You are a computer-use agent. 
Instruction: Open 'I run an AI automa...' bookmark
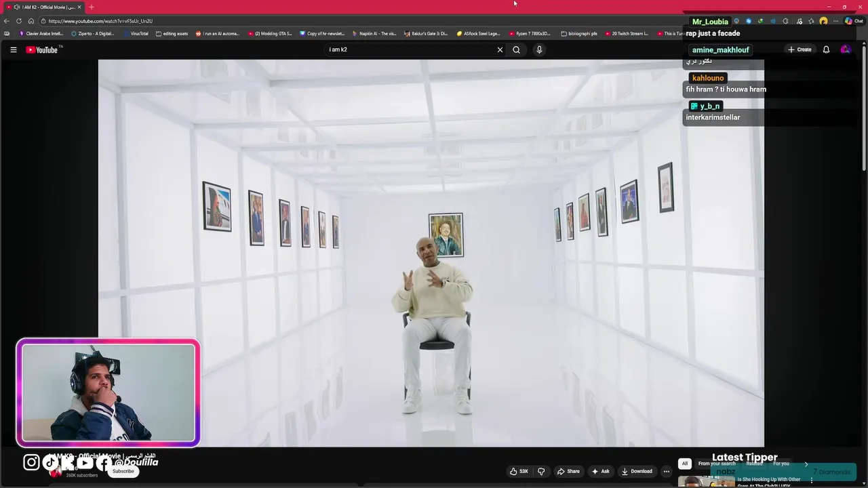click(x=218, y=33)
